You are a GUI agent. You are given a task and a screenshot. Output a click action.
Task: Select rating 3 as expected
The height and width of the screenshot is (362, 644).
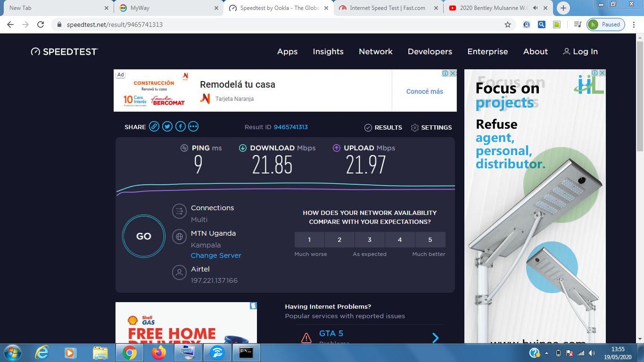tap(370, 239)
